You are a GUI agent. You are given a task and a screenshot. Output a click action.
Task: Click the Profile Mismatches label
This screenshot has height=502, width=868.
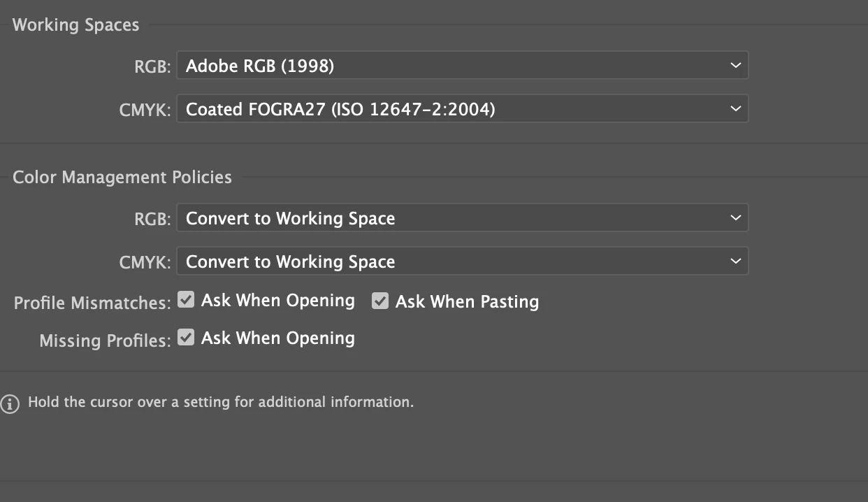click(92, 303)
